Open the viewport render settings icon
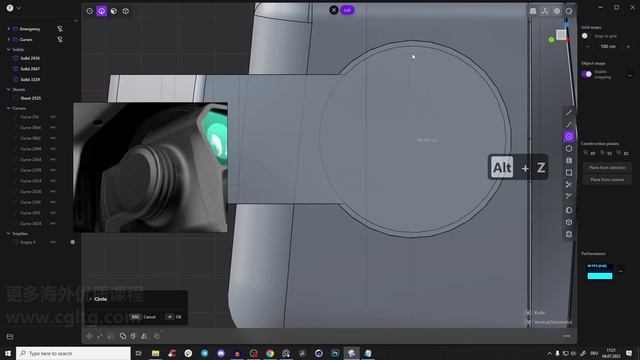Image resolution: width=640 pixels, height=360 pixels. click(x=557, y=11)
